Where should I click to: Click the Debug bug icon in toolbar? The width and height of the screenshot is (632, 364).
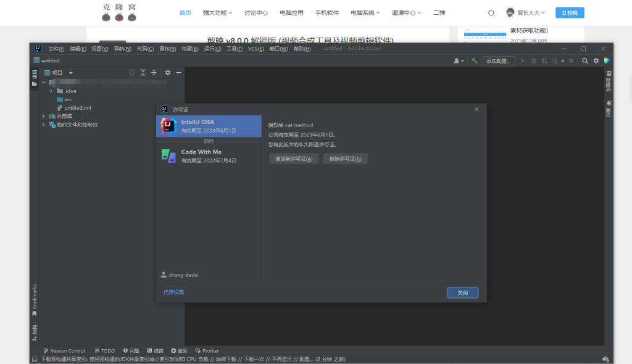point(534,61)
